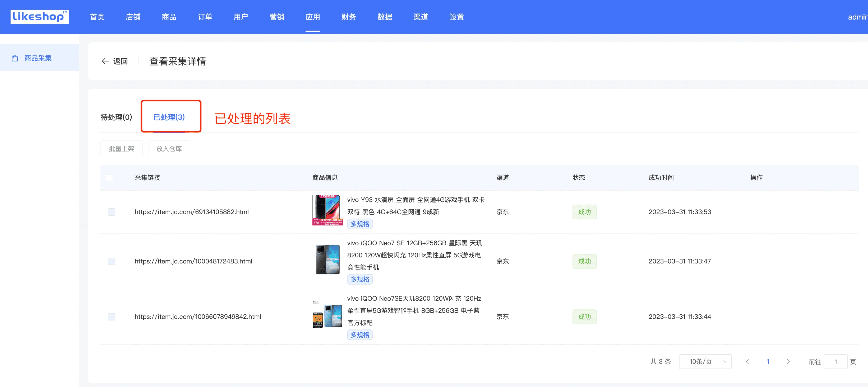Click 多规格 tag in iQOO 星际黑 row
The width and height of the screenshot is (868, 387).
tap(360, 280)
